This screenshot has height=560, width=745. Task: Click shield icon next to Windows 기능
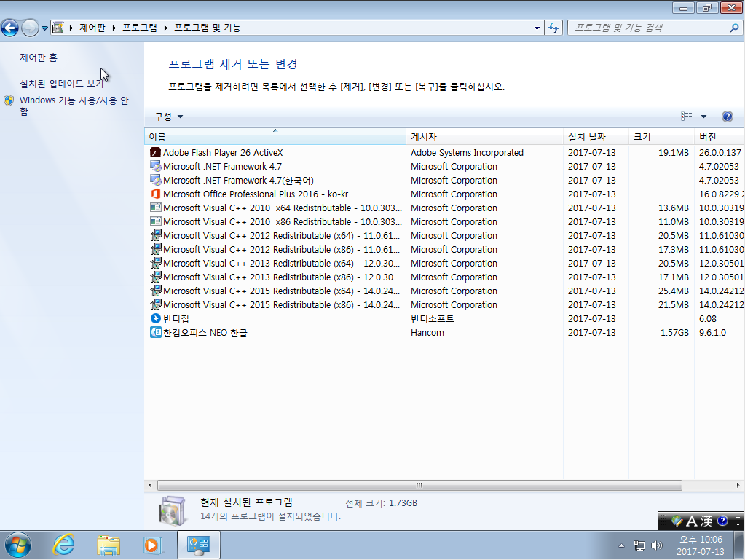click(9, 100)
